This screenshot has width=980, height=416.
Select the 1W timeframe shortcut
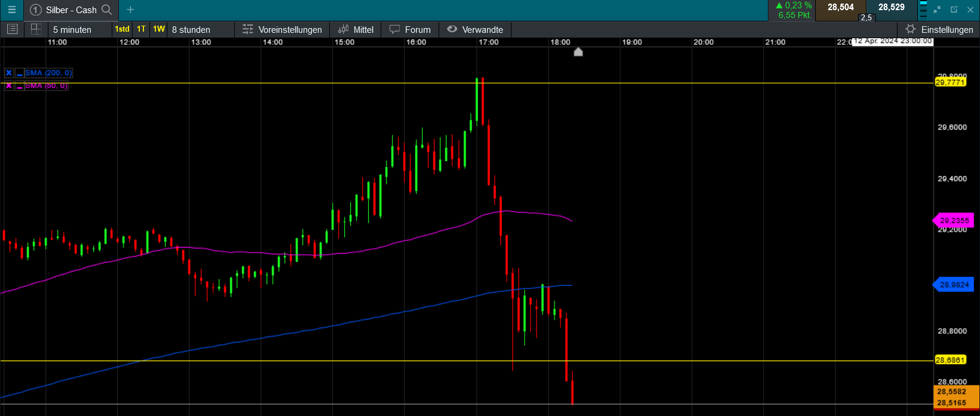coord(159,29)
